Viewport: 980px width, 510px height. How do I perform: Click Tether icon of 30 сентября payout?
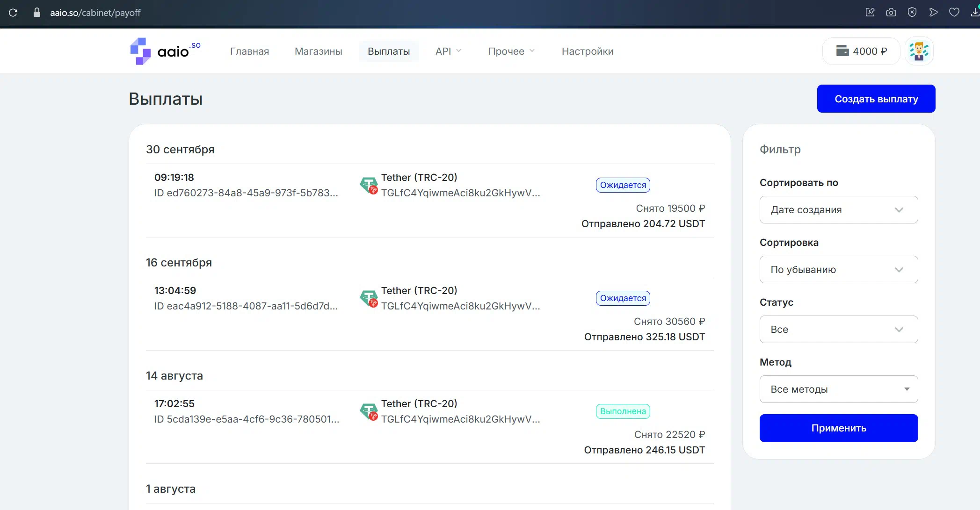(369, 185)
